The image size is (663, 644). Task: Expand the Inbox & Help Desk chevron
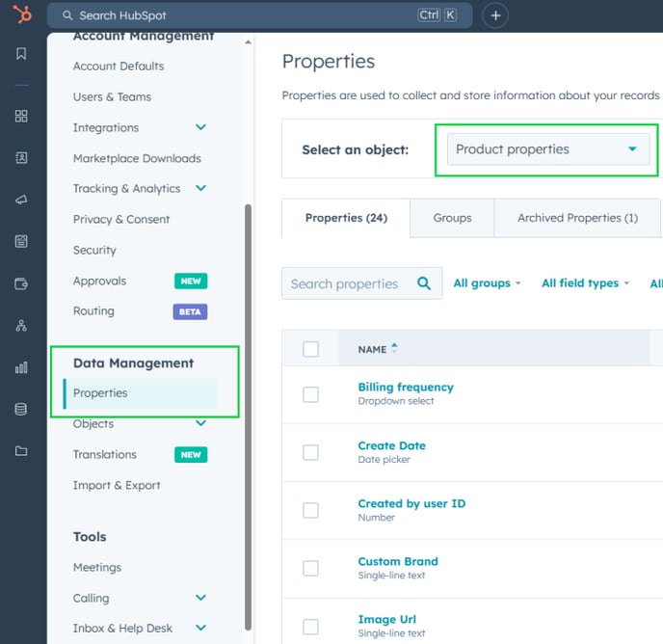pos(200,628)
